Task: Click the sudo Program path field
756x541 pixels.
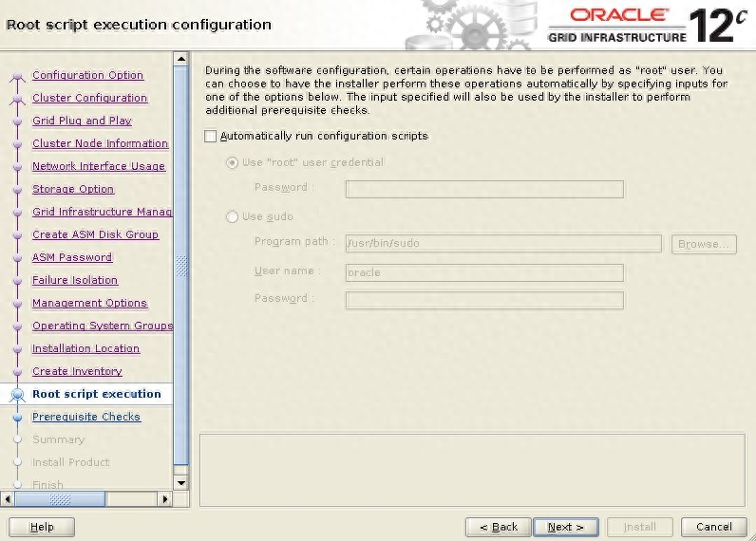Action: (x=502, y=244)
